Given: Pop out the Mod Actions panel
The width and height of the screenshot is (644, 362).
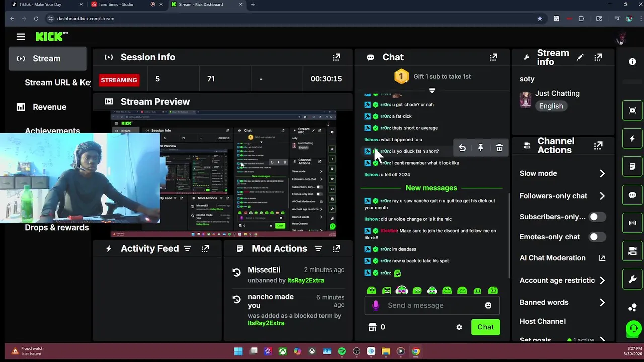Looking at the screenshot, I should pos(336,249).
